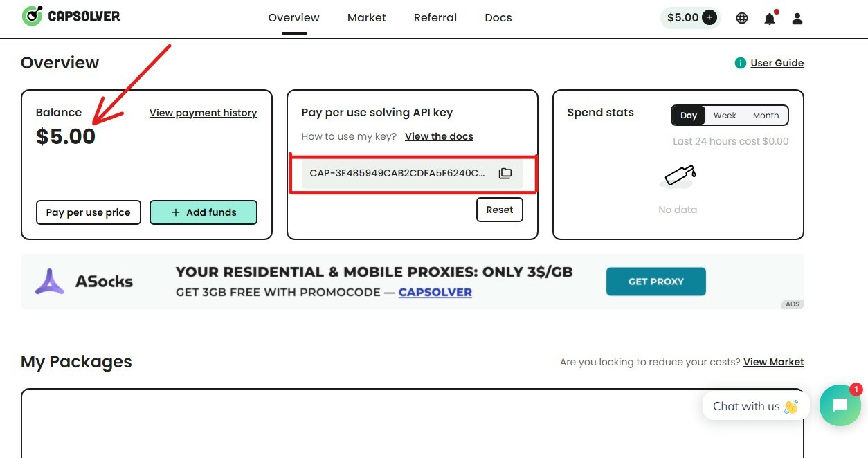The image size is (868, 458).
Task: Open the chat widget bubble
Action: pos(840,405)
